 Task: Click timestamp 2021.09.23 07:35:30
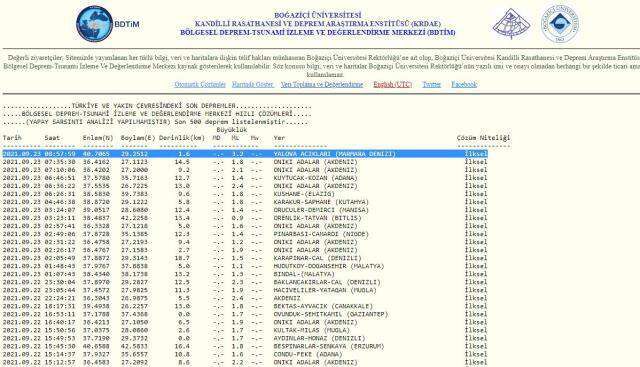tap(39, 162)
